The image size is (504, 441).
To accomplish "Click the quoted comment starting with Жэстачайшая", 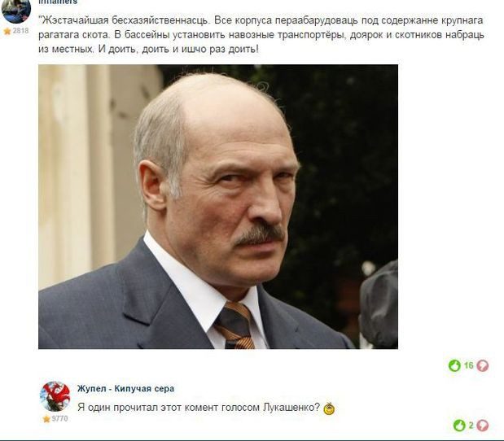I will (261, 35).
